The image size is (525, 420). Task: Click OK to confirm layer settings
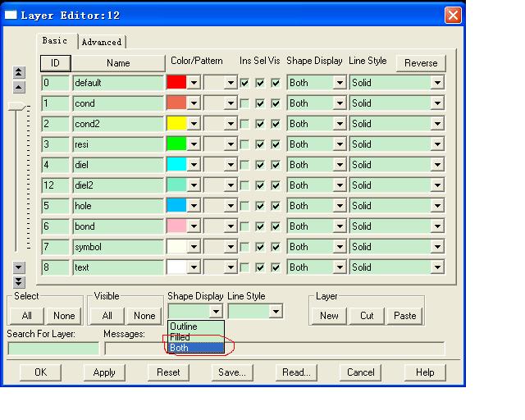pyautogui.click(x=40, y=372)
